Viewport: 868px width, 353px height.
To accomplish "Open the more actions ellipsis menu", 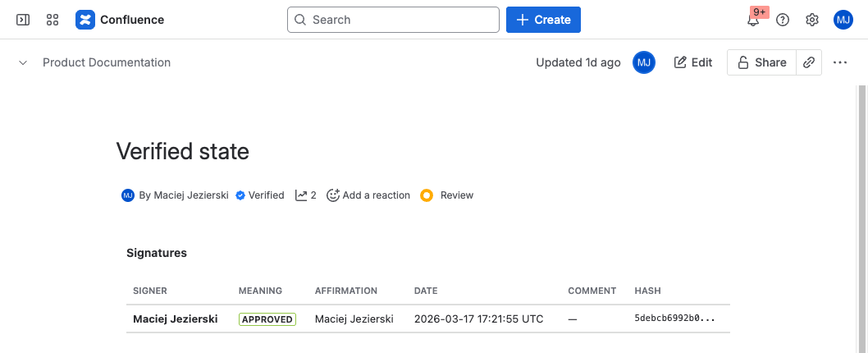I will coord(840,62).
